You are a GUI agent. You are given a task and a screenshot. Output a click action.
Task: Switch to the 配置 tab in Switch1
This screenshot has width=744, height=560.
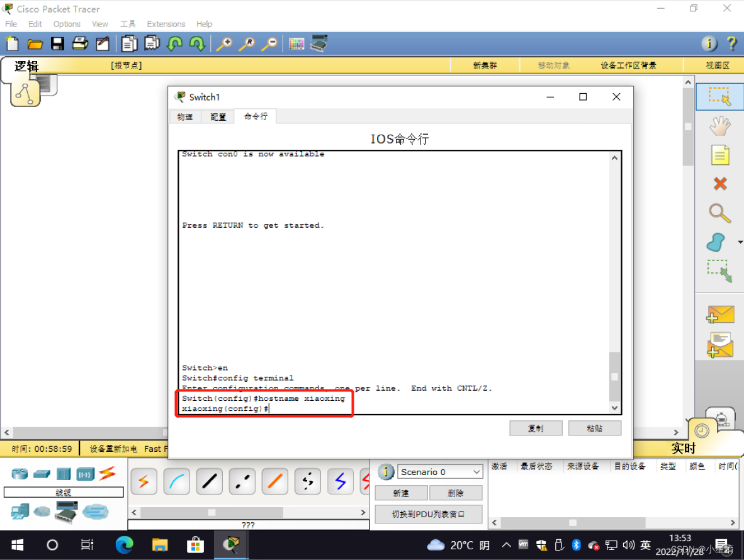tap(218, 116)
